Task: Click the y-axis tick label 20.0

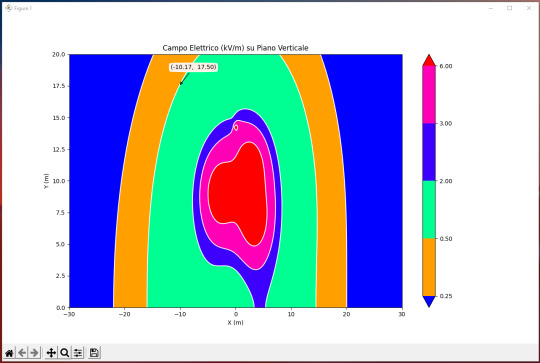Action: 59,54
